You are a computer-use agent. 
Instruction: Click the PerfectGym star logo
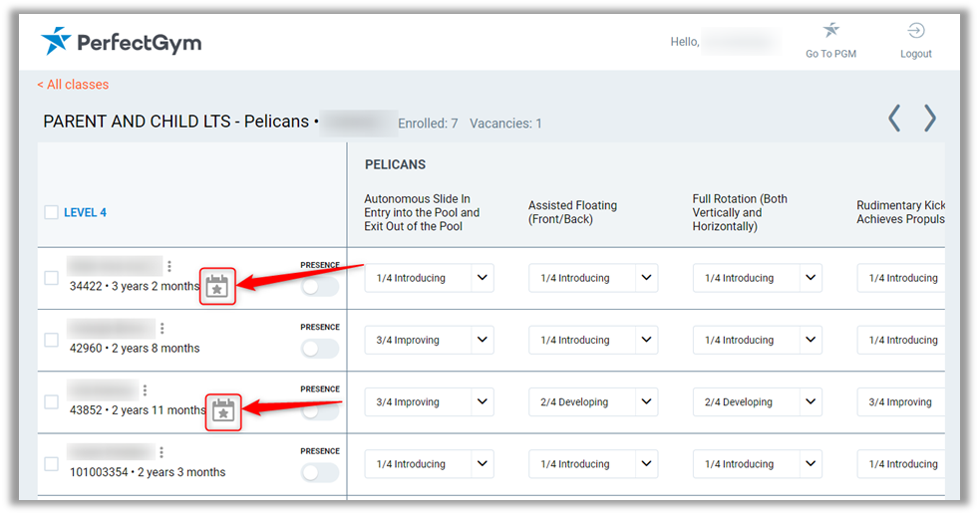[x=57, y=42]
